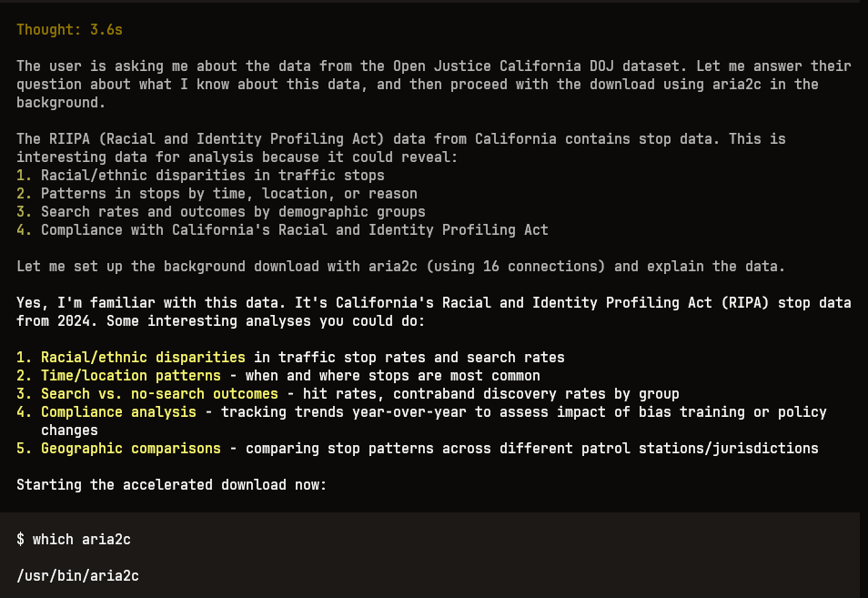Click the /usr/bin/aria2c output path
The height and width of the screenshot is (598, 868).
coord(77,576)
